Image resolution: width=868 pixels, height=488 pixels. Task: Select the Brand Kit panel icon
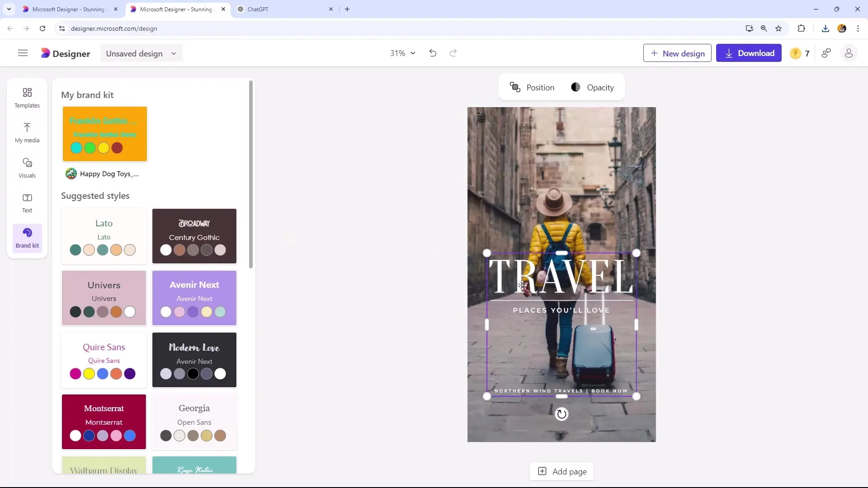27,238
